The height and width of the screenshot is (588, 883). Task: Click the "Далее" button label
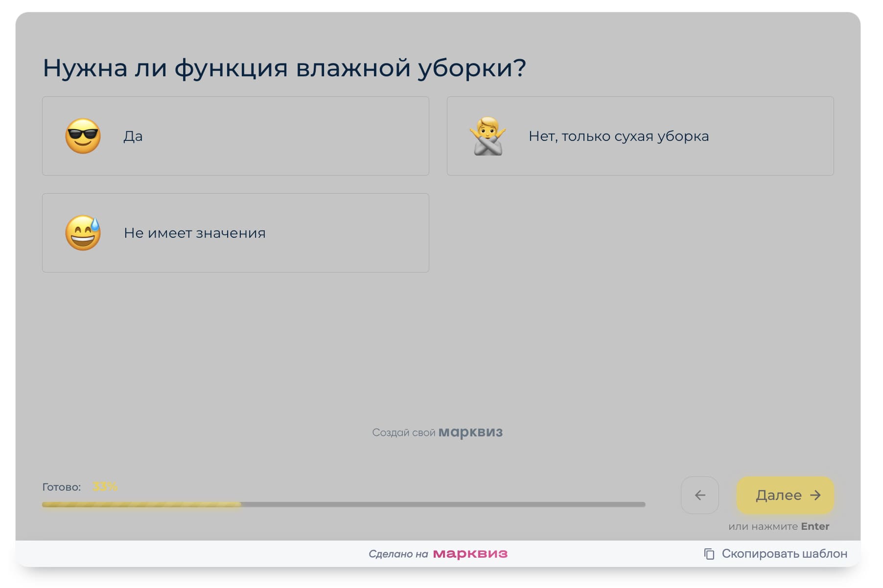click(x=778, y=495)
